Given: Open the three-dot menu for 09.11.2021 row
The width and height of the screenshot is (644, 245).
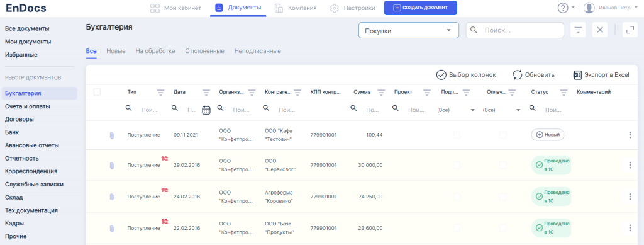Looking at the screenshot, I should coord(630,135).
